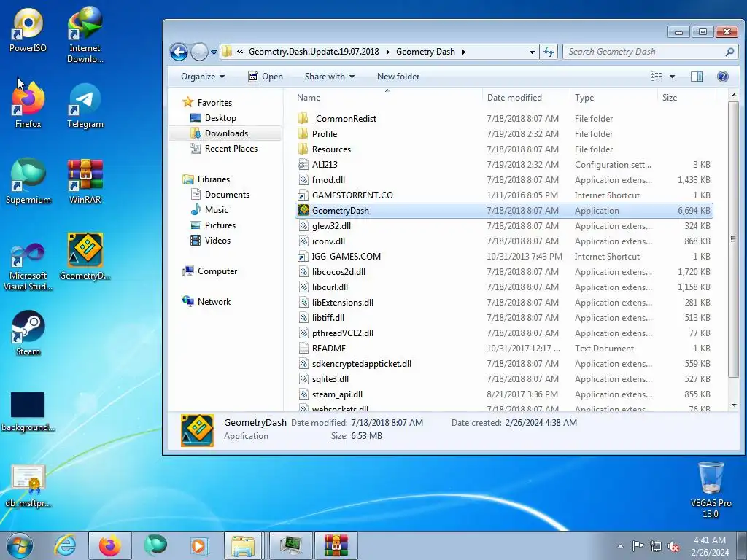The image size is (747, 560).
Task: Select the db_msftpr certificate file on desktop
Action: click(x=28, y=486)
